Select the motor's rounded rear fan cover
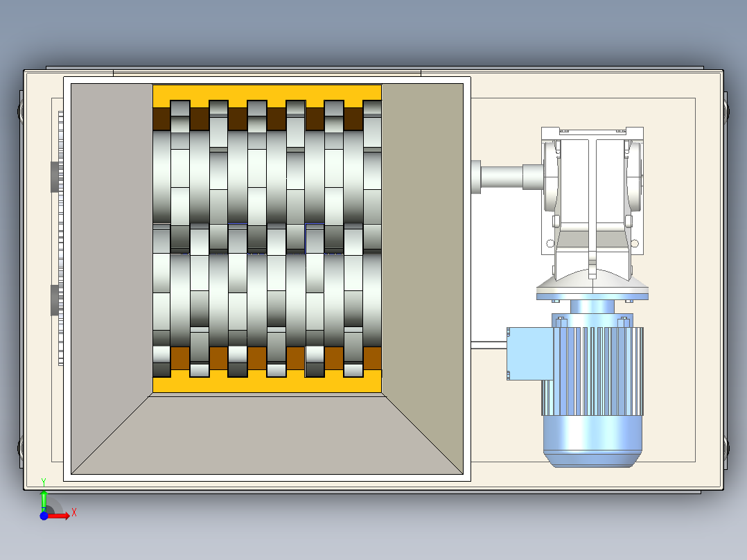Screen dimensions: 747x560 592,441
